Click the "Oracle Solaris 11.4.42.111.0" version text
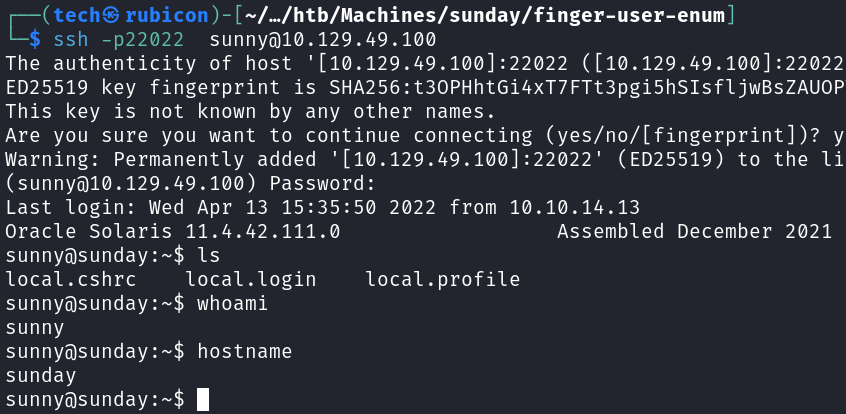The width and height of the screenshot is (846, 414). [172, 231]
